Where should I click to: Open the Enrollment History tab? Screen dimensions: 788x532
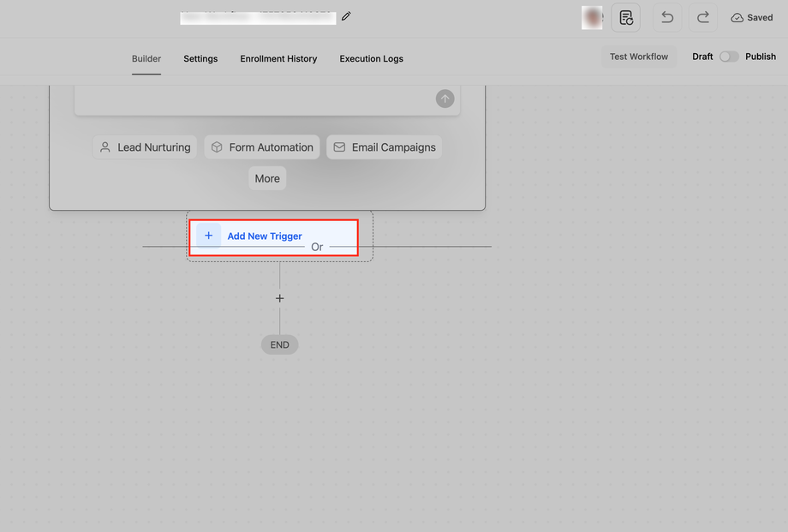(x=278, y=59)
